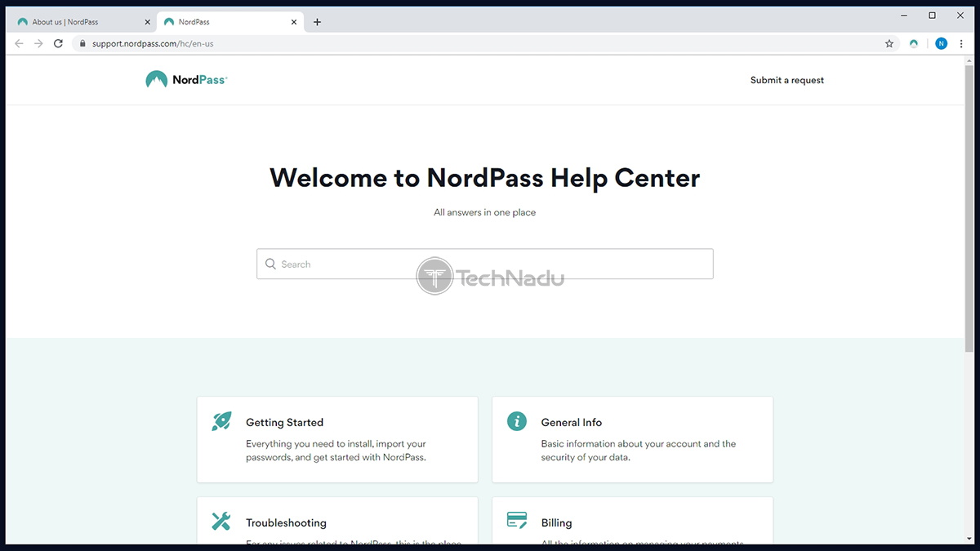Click the NordPass logo in the header
Image resolution: width=980 pixels, height=551 pixels.
pyautogui.click(x=186, y=80)
